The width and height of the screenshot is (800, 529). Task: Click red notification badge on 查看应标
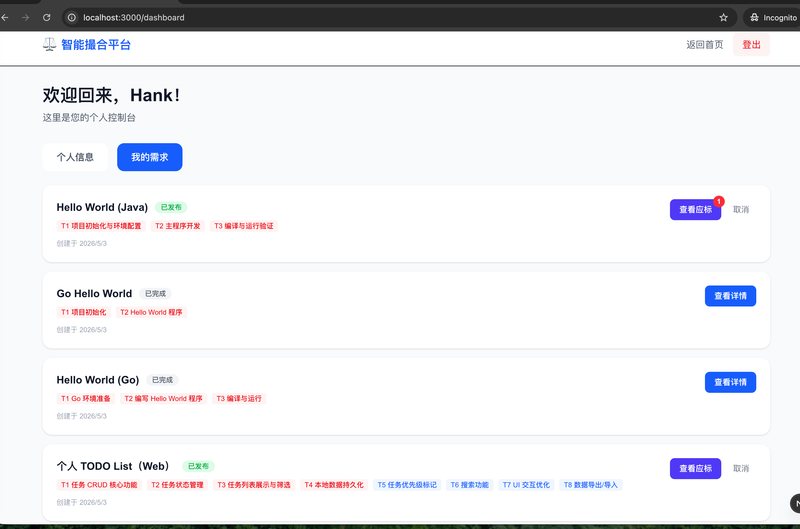coord(719,201)
